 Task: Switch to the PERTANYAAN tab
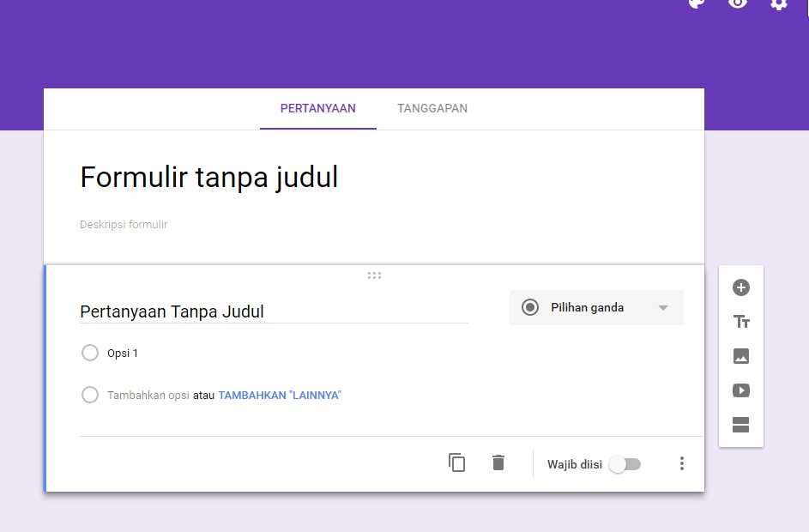click(x=317, y=108)
